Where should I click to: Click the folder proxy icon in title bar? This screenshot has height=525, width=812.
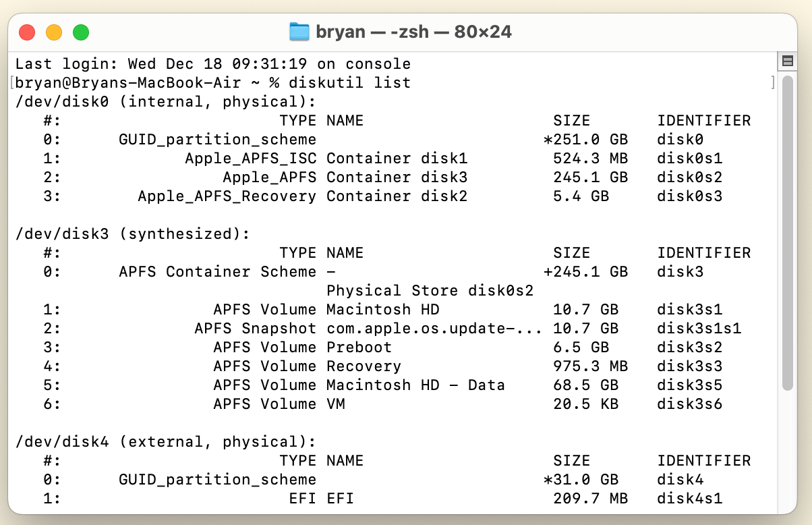299,32
